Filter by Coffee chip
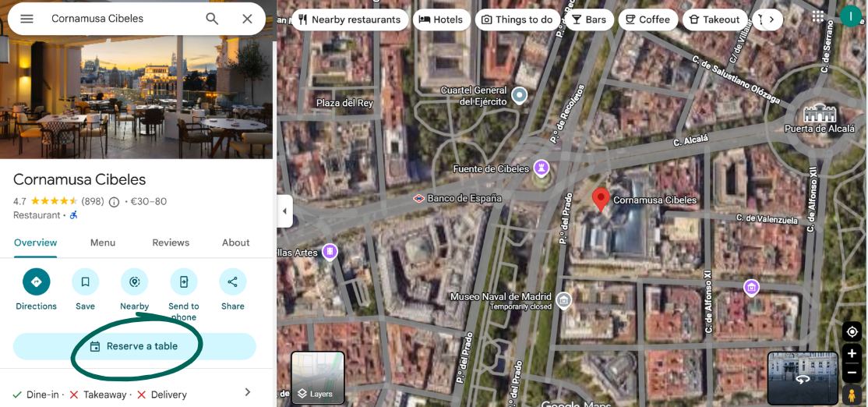Viewport: 868px width, 407px height. pyautogui.click(x=647, y=20)
